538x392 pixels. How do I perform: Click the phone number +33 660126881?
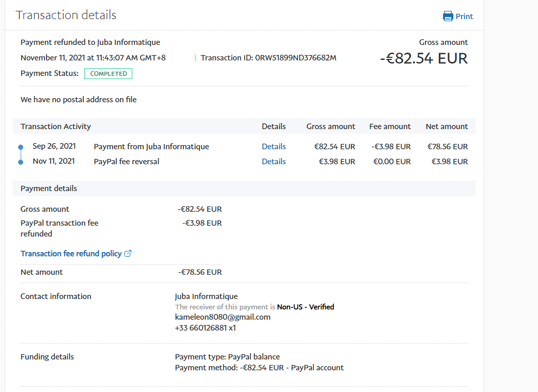tap(201, 327)
